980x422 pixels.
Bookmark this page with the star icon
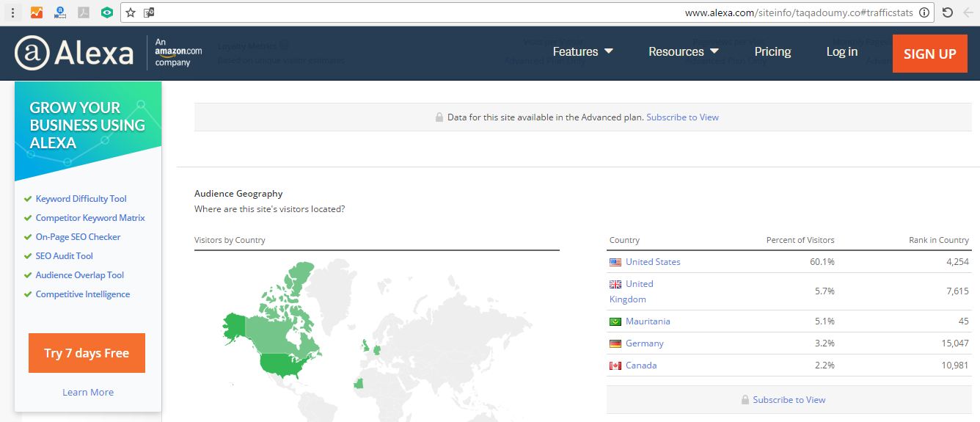click(x=131, y=12)
